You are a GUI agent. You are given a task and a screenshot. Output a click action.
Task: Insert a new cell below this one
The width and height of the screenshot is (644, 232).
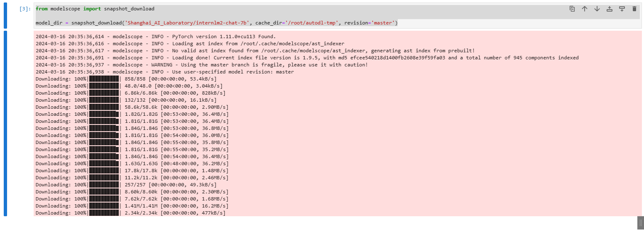622,9
